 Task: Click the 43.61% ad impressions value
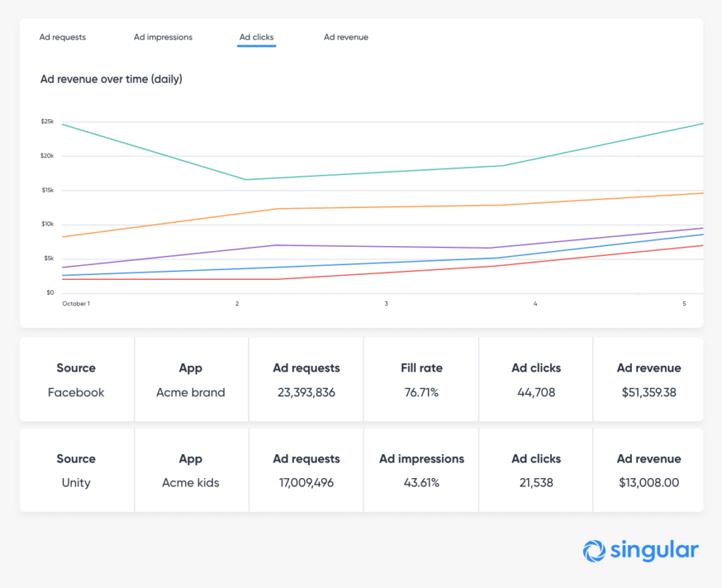(422, 483)
